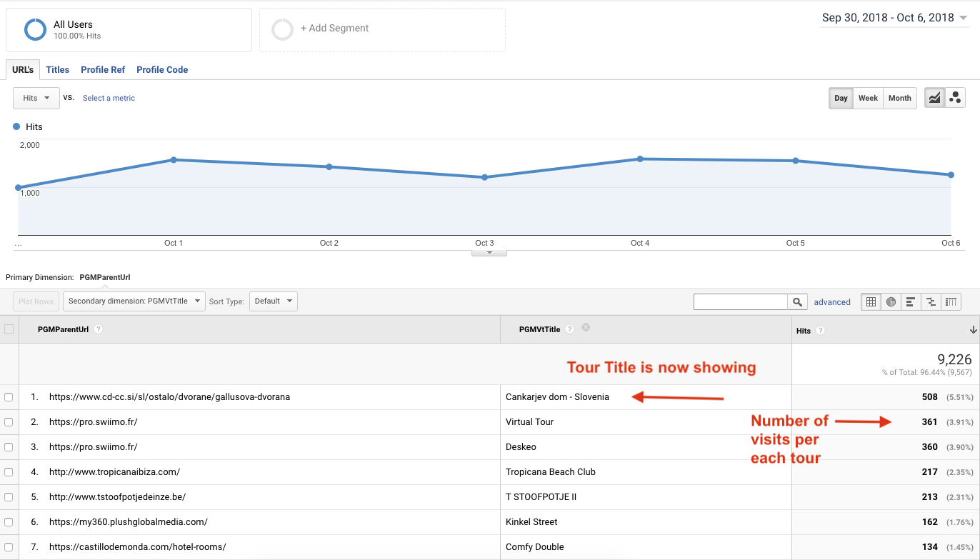980x560 pixels.
Task: Set graph interval to Week
Action: click(x=868, y=98)
